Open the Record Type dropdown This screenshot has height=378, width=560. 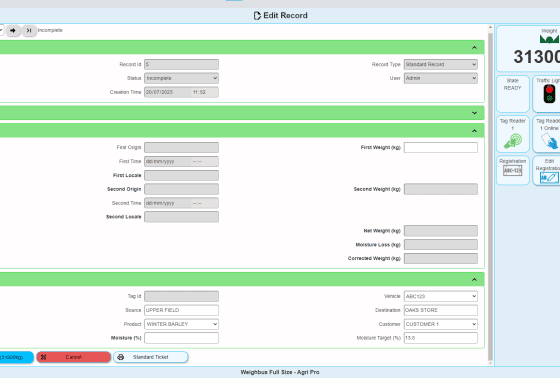click(x=441, y=64)
